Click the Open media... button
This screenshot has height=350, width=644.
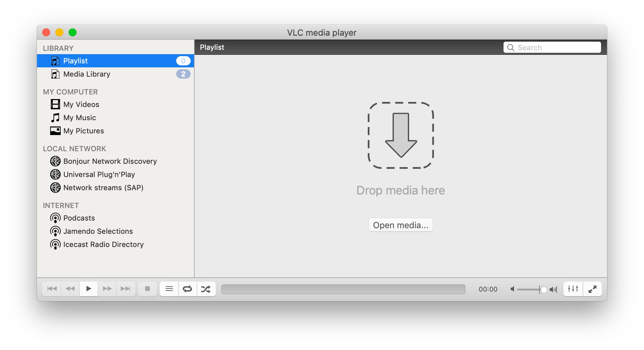coord(401,225)
